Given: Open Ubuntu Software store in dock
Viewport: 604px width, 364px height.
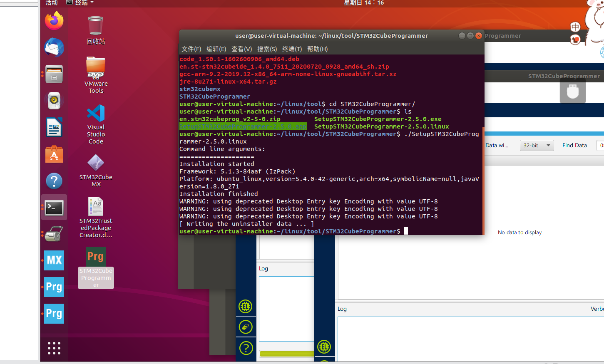Looking at the screenshot, I should [54, 154].
